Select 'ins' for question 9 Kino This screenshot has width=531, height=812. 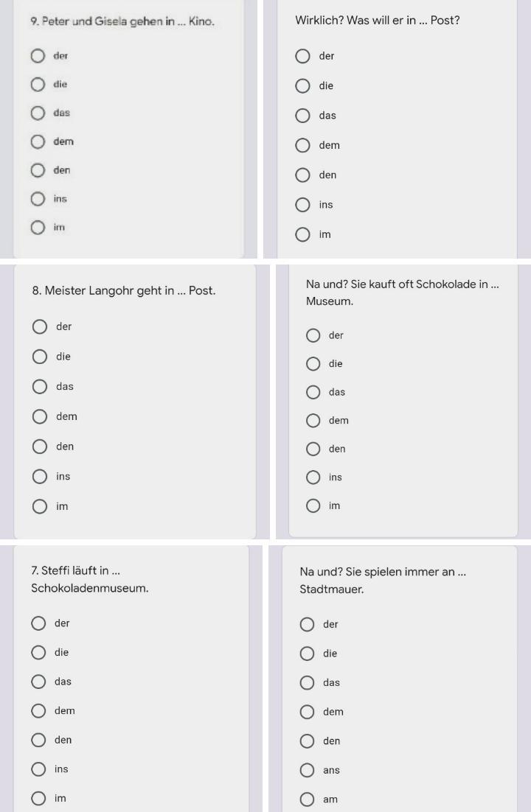(x=38, y=199)
